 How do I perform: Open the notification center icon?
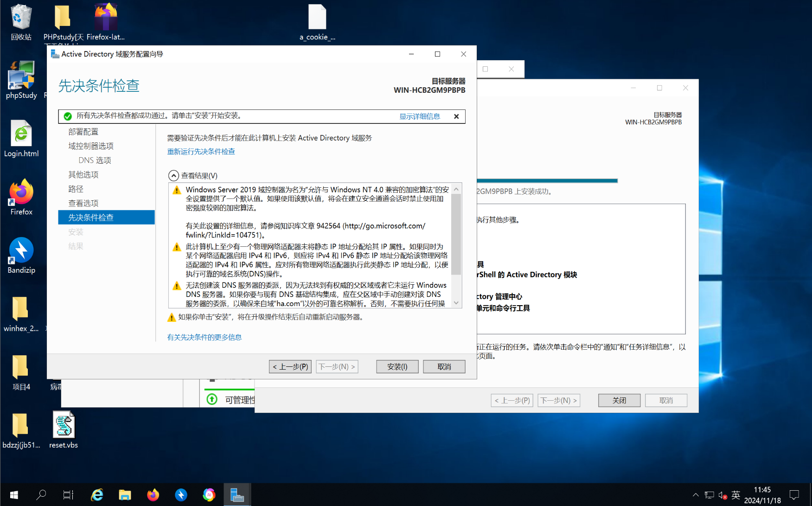tap(794, 495)
